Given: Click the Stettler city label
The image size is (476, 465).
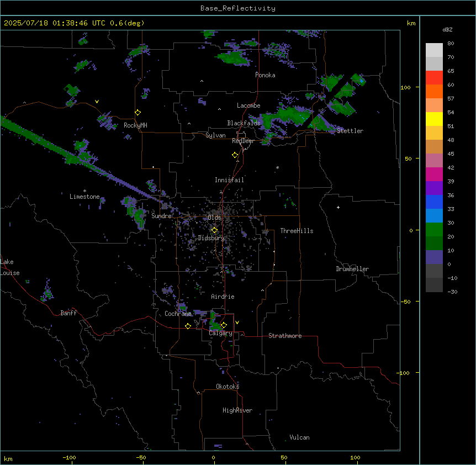Looking at the screenshot, I should [350, 131].
